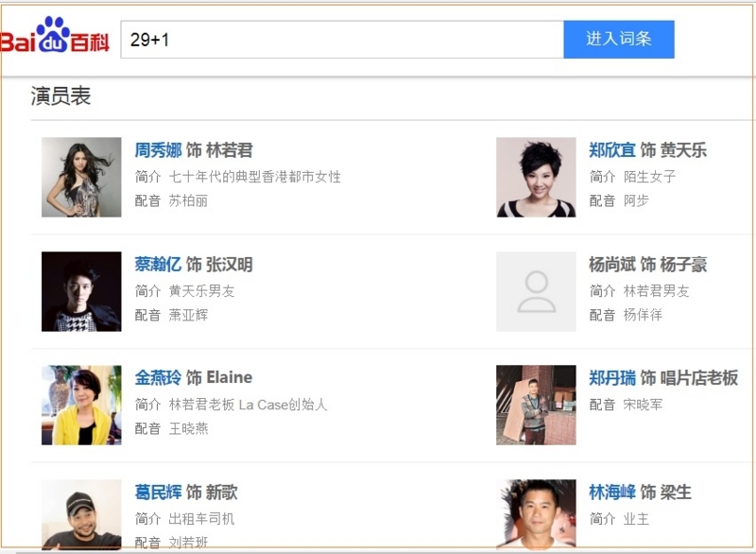Click the role name 张汉明
The width and height of the screenshot is (756, 554).
229,264
